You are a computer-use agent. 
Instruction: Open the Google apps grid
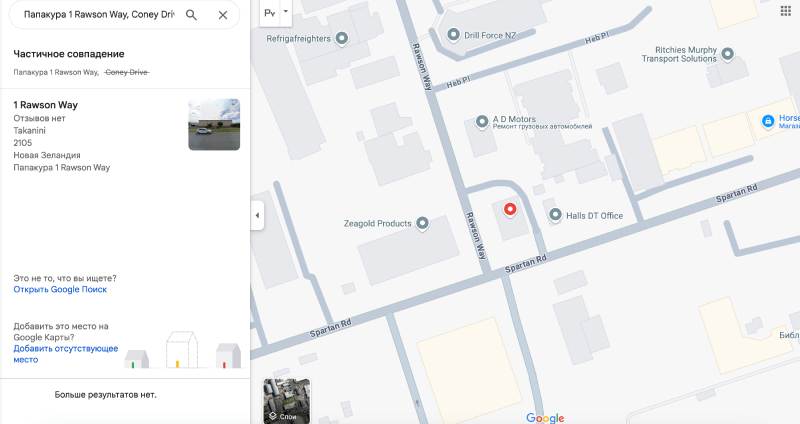point(785,10)
